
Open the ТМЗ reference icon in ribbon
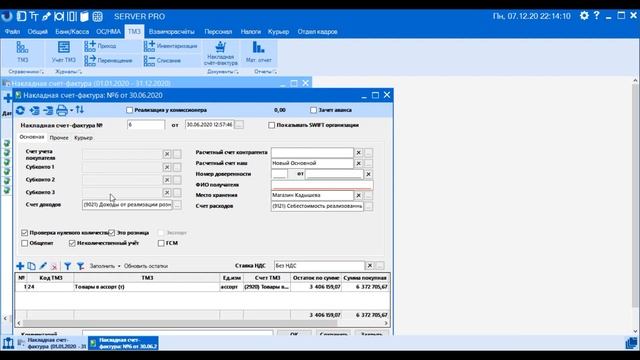coord(22,52)
